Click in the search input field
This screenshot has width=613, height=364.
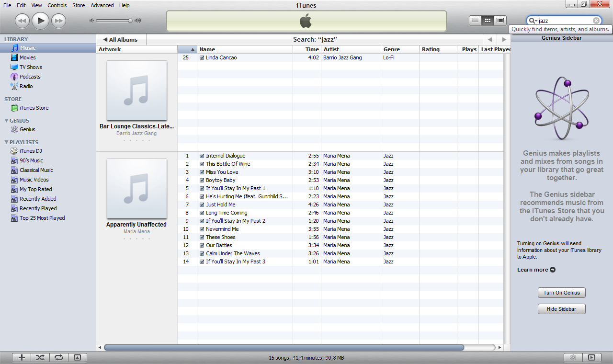(x=565, y=21)
